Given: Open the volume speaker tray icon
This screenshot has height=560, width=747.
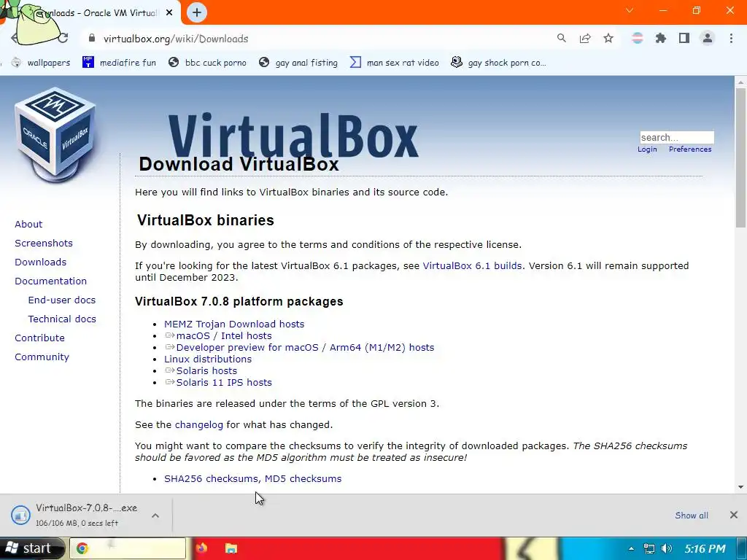Looking at the screenshot, I should coord(667,548).
